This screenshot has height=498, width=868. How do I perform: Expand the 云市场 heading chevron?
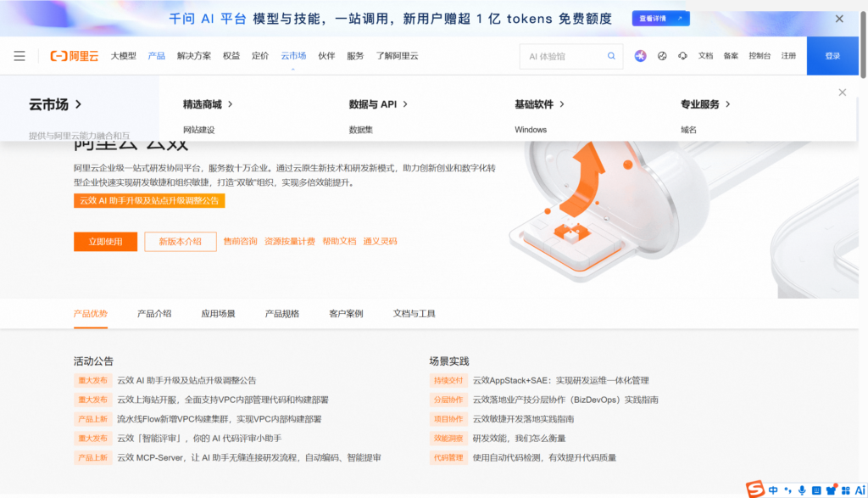point(79,104)
